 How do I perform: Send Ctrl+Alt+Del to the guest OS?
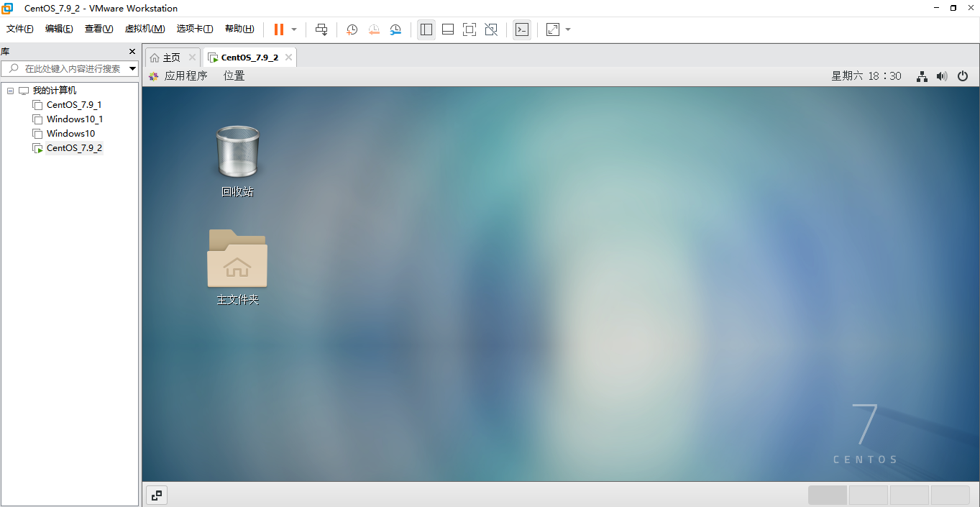pyautogui.click(x=321, y=29)
